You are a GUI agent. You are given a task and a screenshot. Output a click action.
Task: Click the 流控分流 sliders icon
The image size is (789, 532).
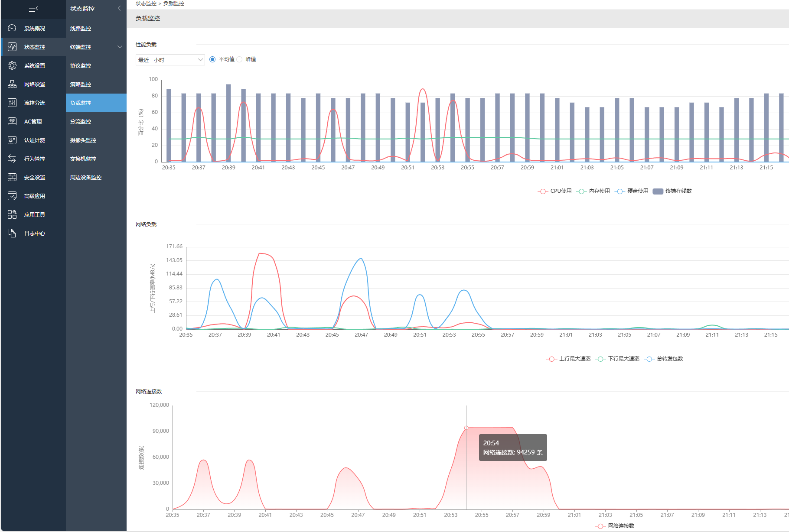pos(12,103)
